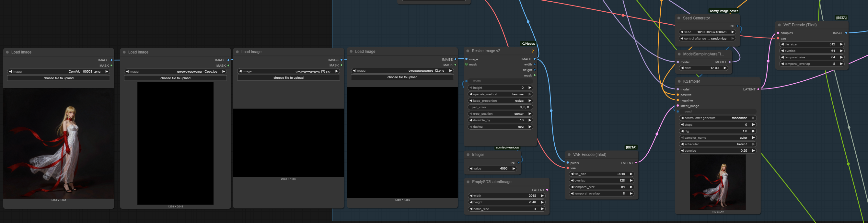
Task: Open KSampler control after generate dropdown
Action: coord(718,118)
